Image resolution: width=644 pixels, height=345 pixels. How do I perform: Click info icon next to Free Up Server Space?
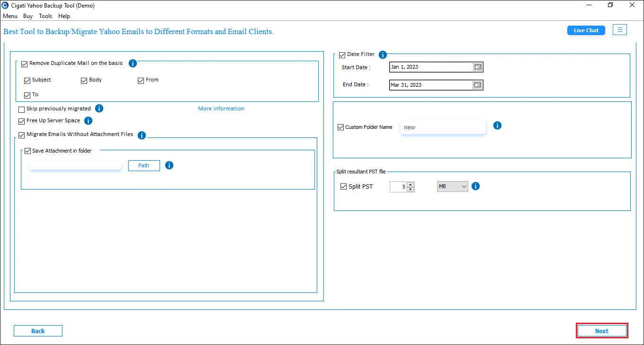(x=88, y=121)
